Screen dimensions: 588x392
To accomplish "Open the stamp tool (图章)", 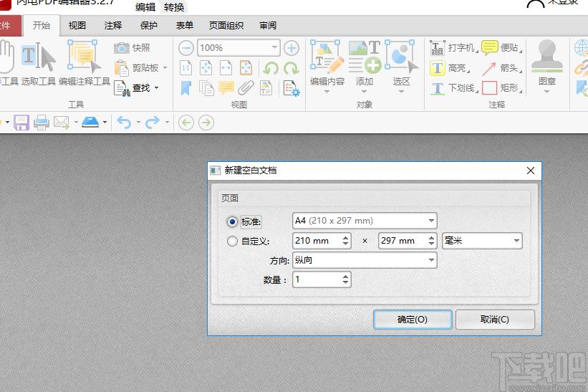I will [x=547, y=67].
